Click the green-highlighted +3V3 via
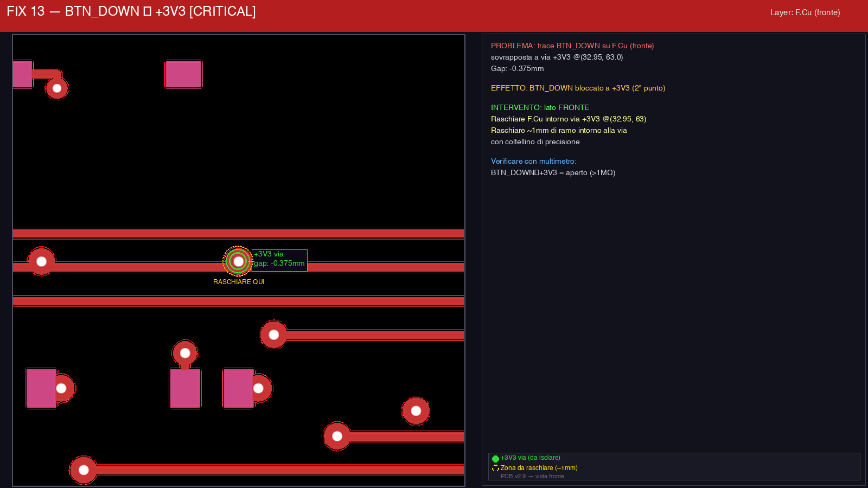The height and width of the screenshot is (488, 868). pyautogui.click(x=238, y=261)
